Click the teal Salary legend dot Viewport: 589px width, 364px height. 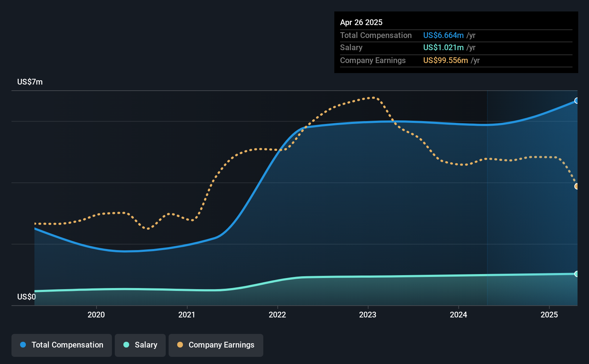[x=126, y=345]
